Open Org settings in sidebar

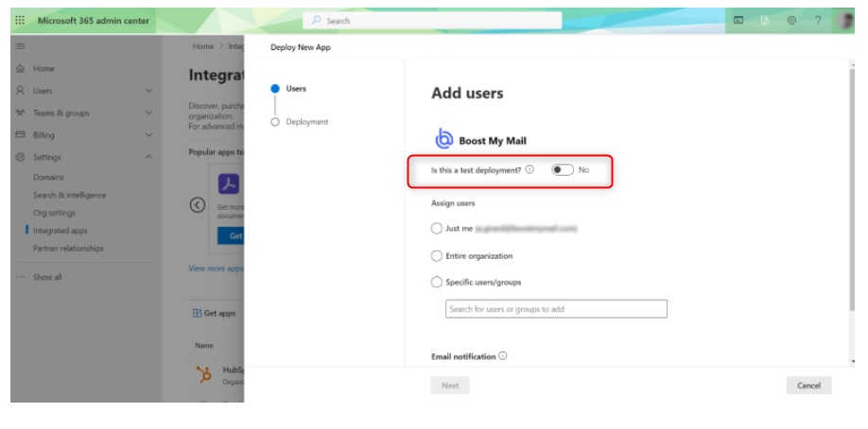click(x=54, y=213)
